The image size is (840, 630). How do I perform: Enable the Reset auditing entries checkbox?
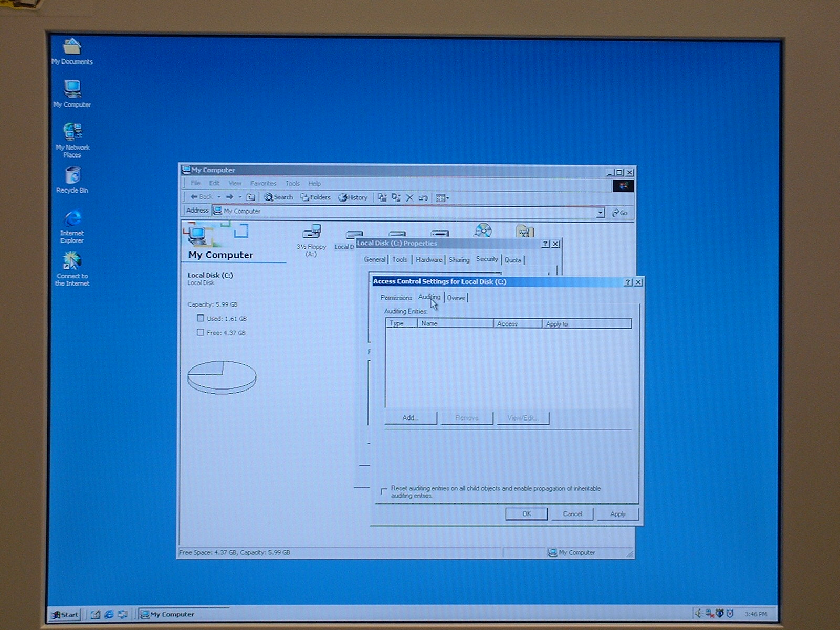coord(384,491)
